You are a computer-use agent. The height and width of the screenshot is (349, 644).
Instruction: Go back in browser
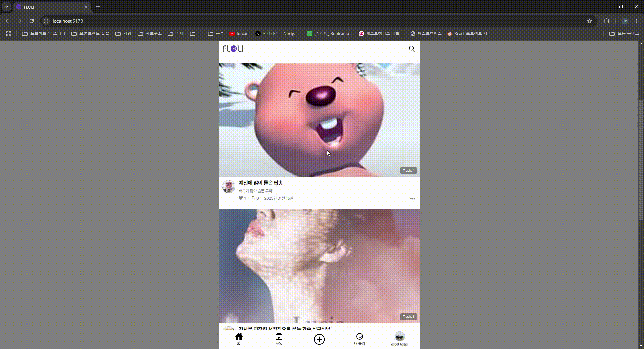click(x=7, y=21)
